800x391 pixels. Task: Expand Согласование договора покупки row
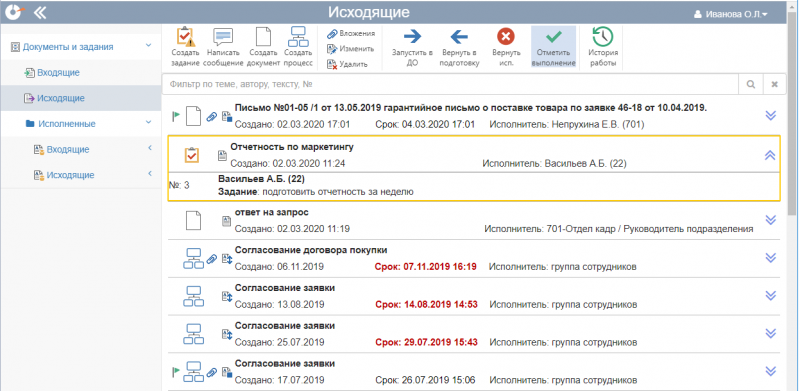(771, 257)
